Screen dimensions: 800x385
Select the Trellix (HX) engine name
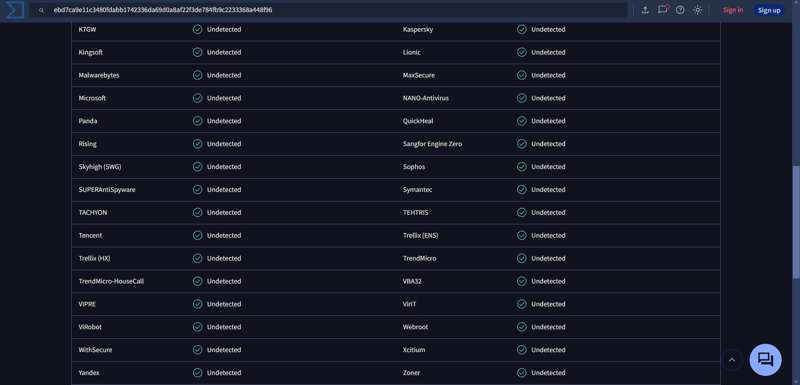(94, 259)
